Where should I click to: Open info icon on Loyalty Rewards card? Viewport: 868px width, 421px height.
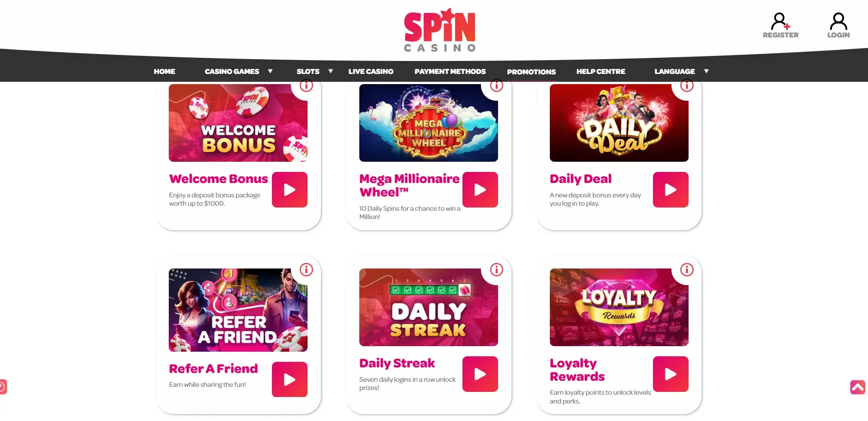[687, 269]
